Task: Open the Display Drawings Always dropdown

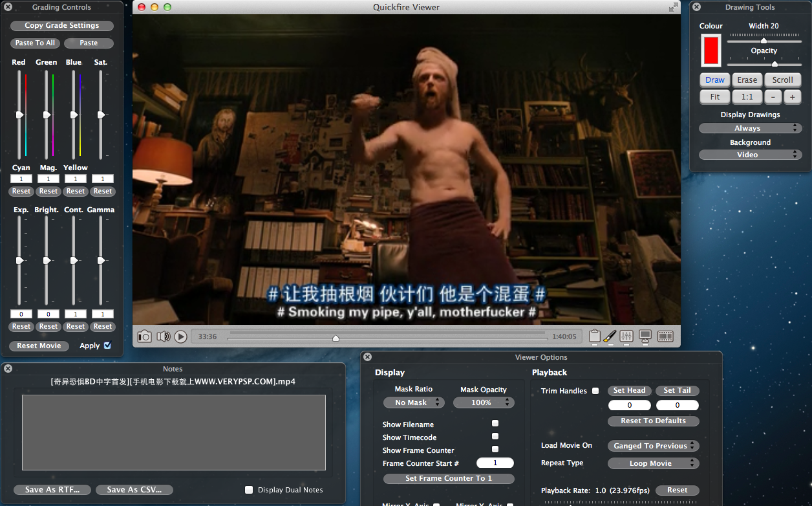Action: click(x=750, y=128)
